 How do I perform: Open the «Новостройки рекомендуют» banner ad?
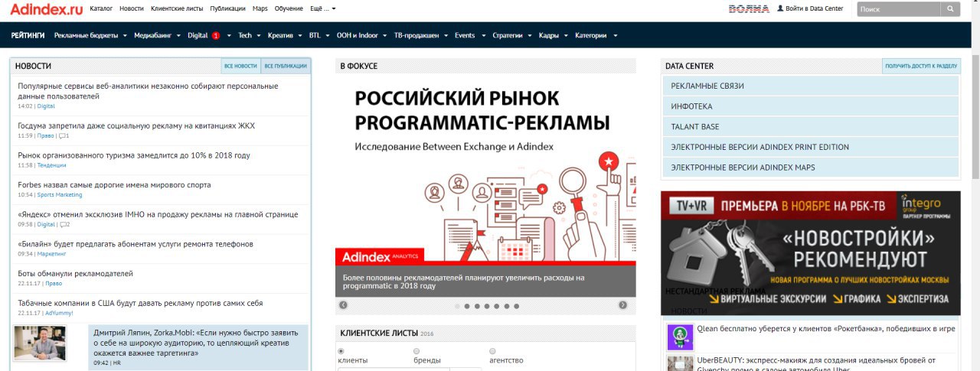(810, 252)
